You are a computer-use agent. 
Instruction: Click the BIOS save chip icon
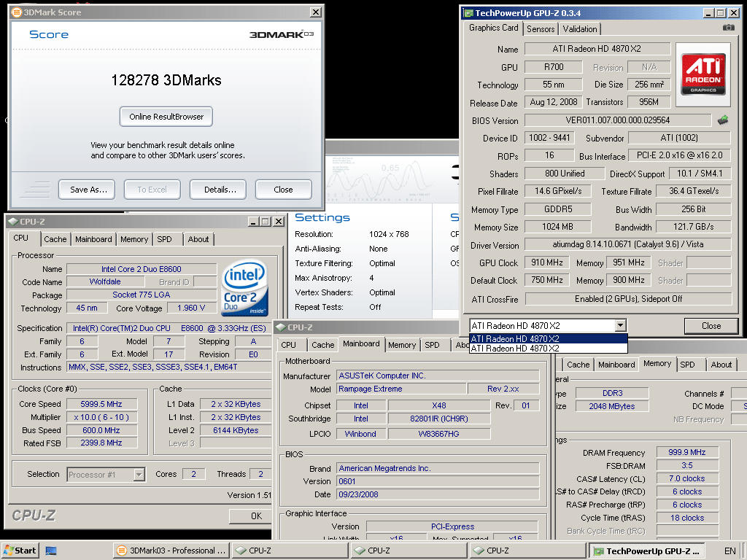pos(723,120)
